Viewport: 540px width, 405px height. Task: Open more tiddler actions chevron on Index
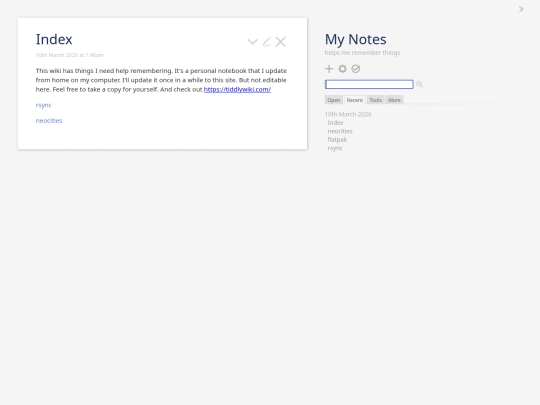tap(252, 42)
